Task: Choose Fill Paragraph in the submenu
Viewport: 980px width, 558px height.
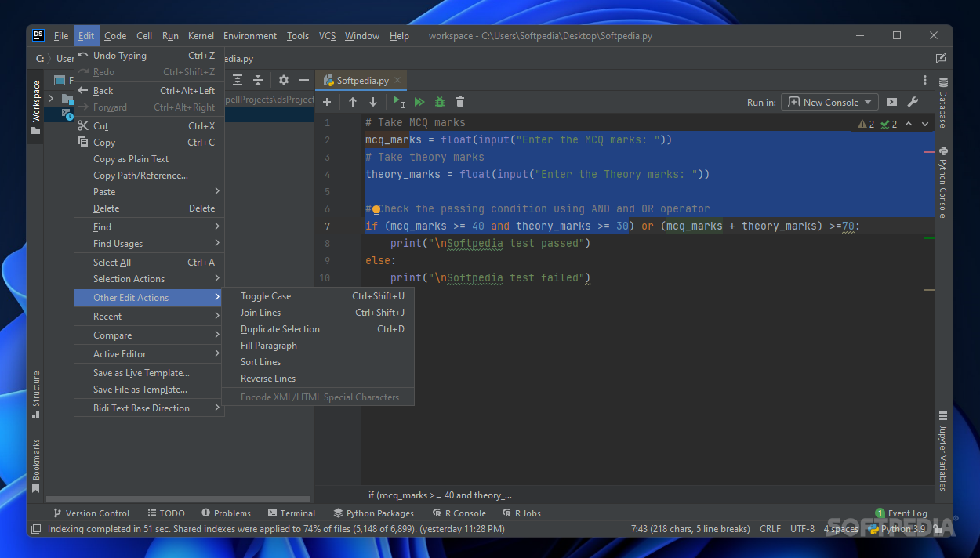Action: [x=318, y=346]
